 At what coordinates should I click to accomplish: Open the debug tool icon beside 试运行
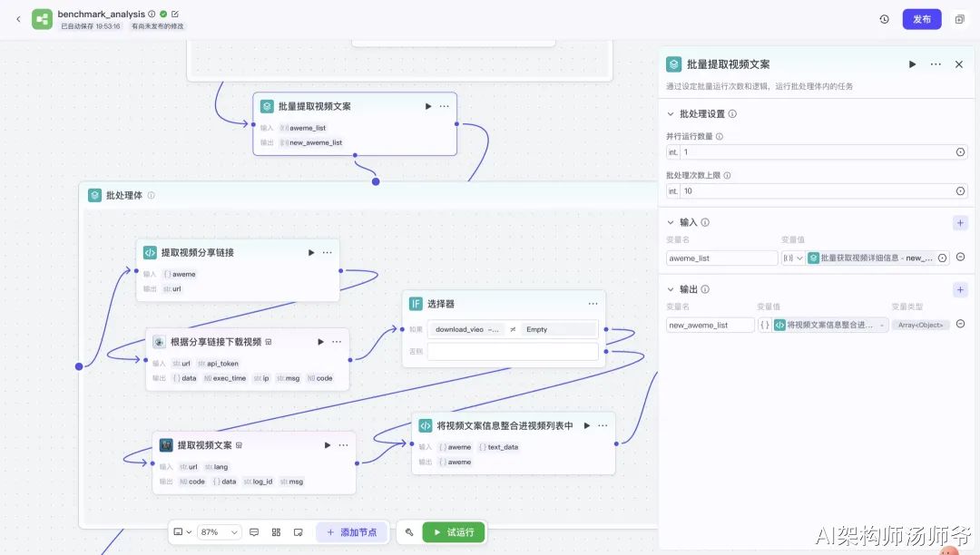(409, 532)
